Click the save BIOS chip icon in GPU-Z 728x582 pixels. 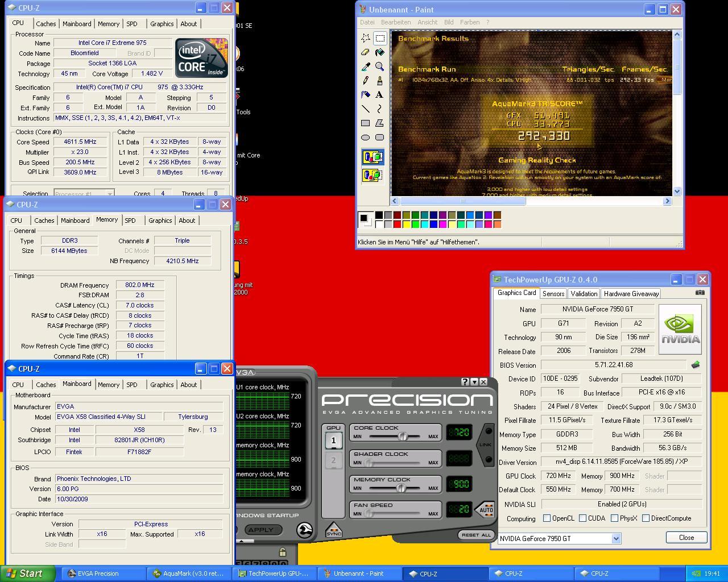click(x=695, y=365)
